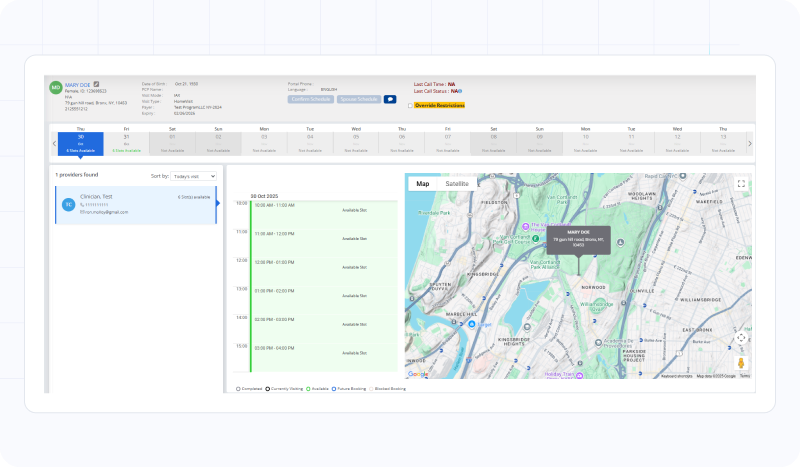Select the Clinician, Test provider card
The width and height of the screenshot is (800, 468).
click(x=136, y=204)
